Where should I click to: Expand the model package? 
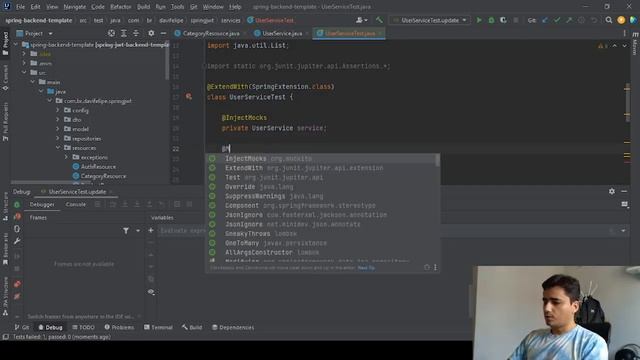click(58, 129)
